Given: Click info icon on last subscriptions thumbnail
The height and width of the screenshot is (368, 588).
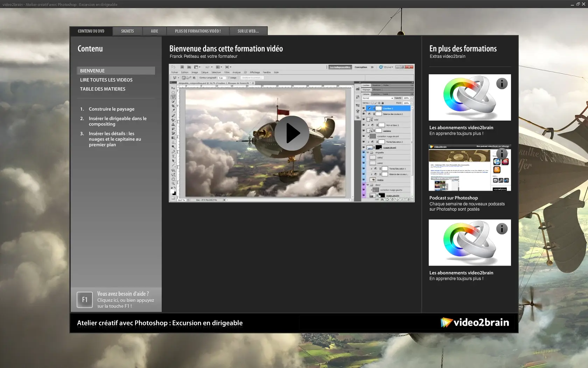Looking at the screenshot, I should tap(502, 229).
